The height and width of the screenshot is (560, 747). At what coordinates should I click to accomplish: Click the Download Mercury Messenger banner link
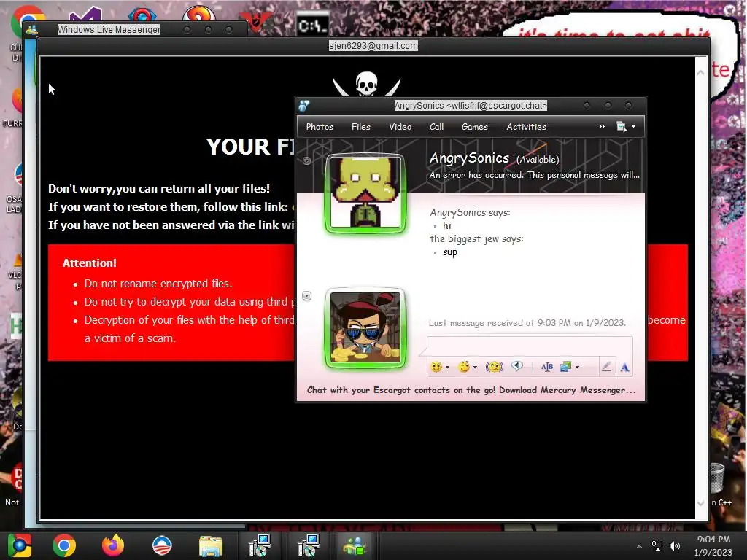click(x=471, y=390)
